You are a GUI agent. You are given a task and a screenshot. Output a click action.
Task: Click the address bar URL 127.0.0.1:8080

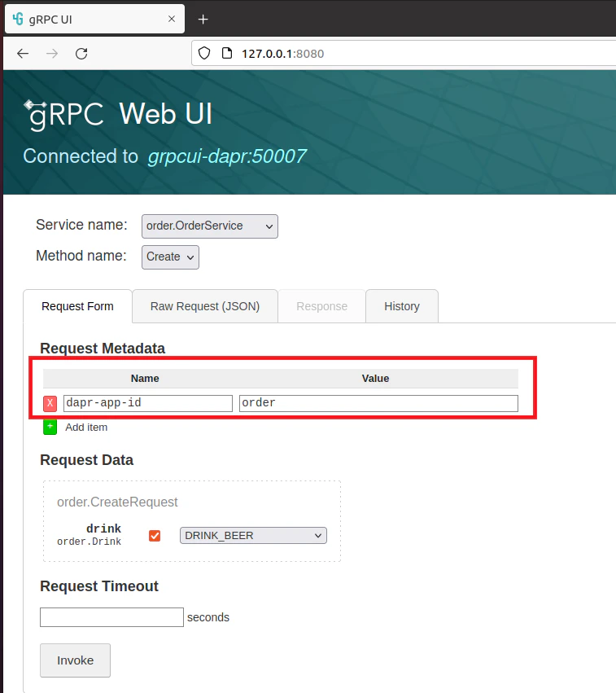pos(282,54)
